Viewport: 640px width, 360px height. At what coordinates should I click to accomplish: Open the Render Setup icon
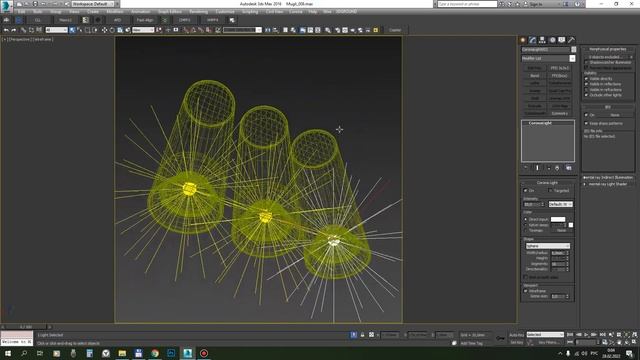(x=338, y=30)
